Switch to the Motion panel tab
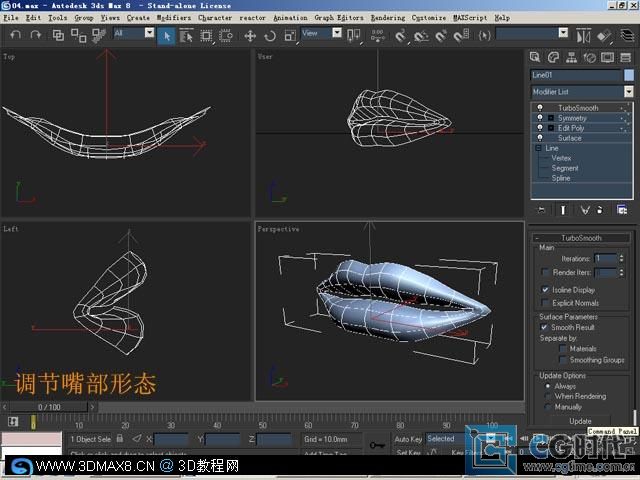The width and height of the screenshot is (640, 480). pyautogui.click(x=589, y=58)
